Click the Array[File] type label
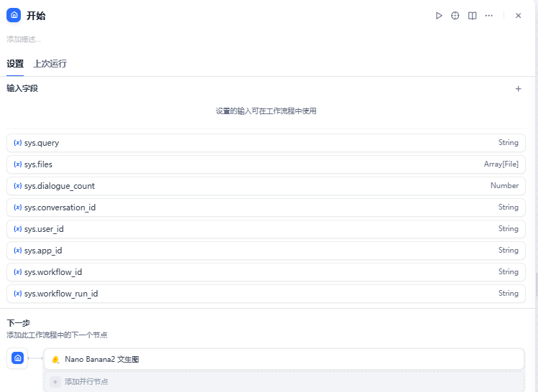This screenshot has width=538, height=392. (x=501, y=164)
